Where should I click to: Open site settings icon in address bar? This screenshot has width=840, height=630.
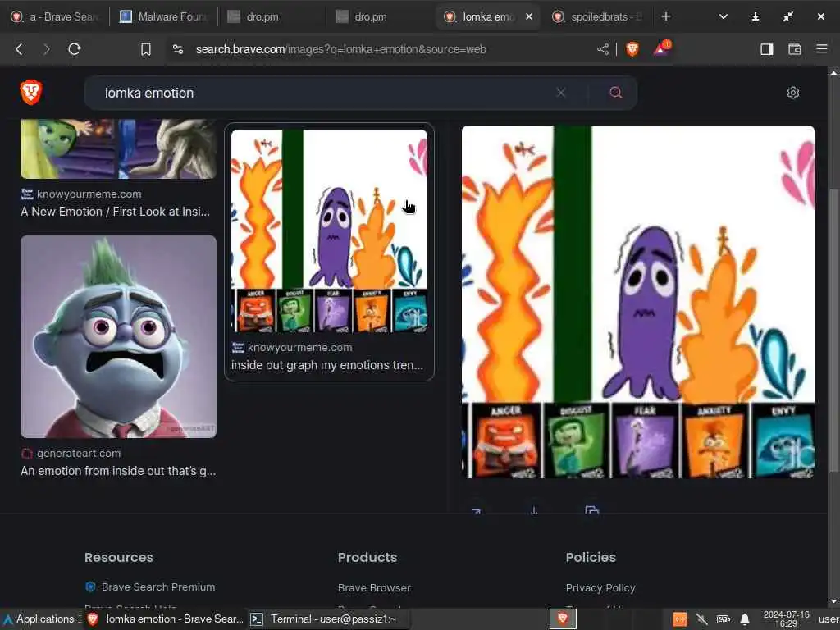coord(178,49)
